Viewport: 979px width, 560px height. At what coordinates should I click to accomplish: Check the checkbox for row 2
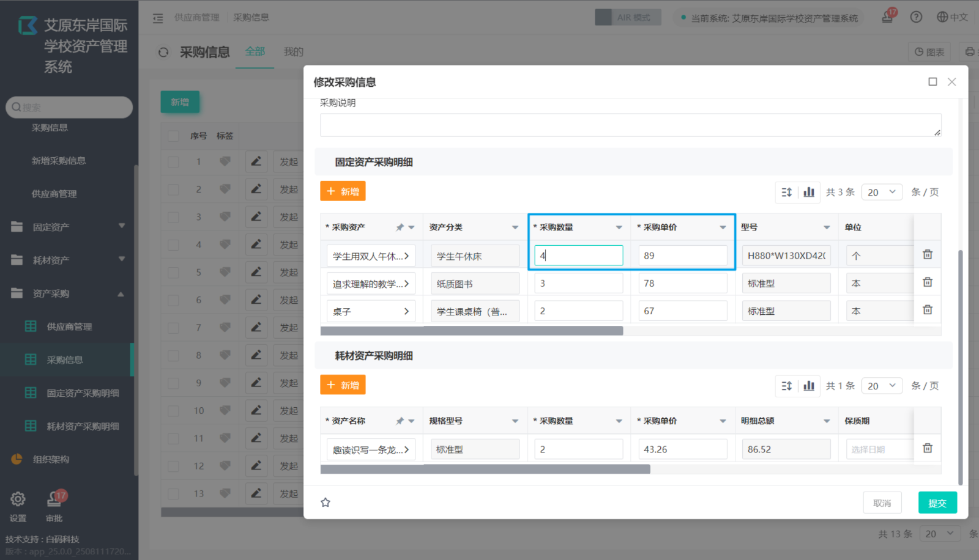174,190
